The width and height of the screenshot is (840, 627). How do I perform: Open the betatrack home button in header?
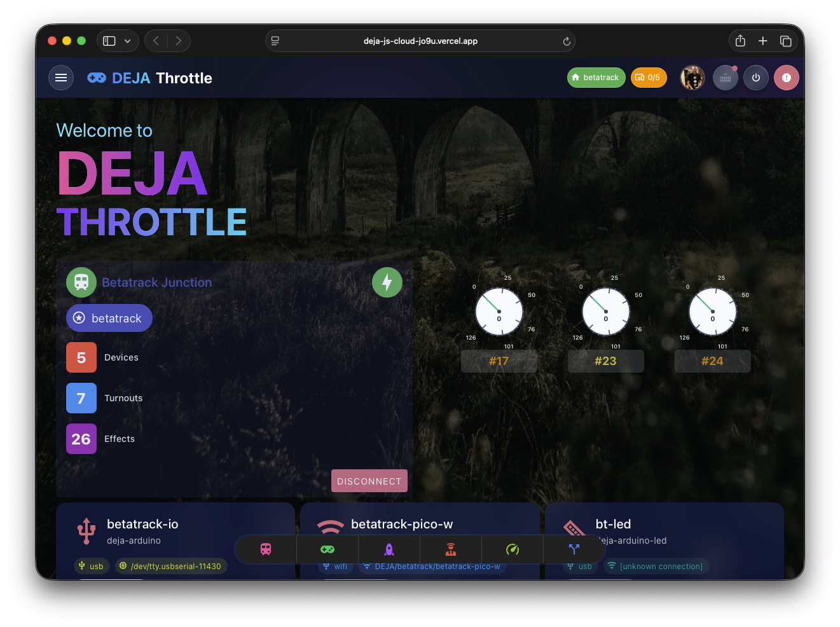[x=596, y=77]
